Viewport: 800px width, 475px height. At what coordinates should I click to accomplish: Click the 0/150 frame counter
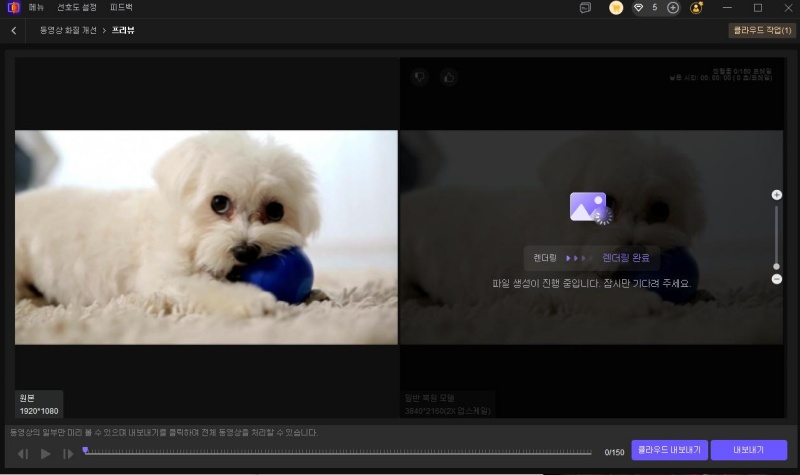(614, 453)
